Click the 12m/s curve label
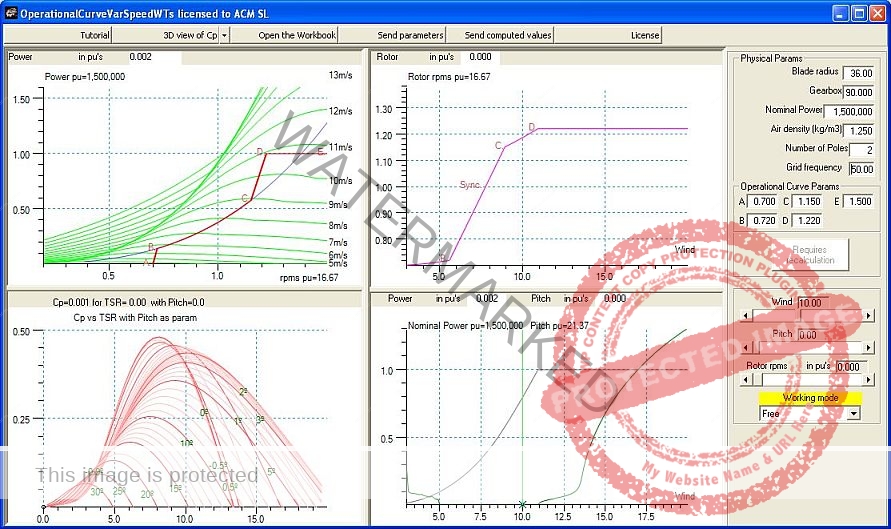Image resolution: width=891 pixels, height=529 pixels. pyautogui.click(x=340, y=111)
